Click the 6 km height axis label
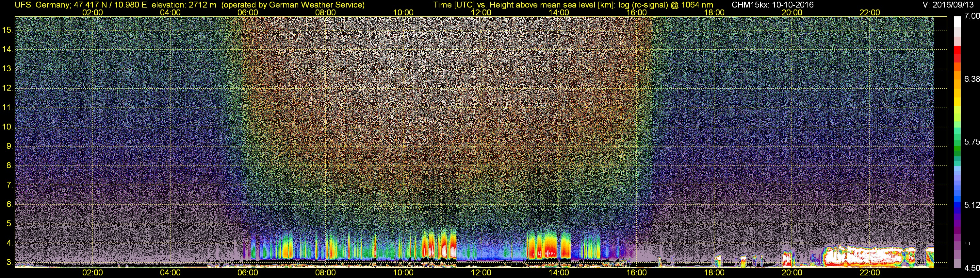The height and width of the screenshot is (278, 980). [9, 204]
